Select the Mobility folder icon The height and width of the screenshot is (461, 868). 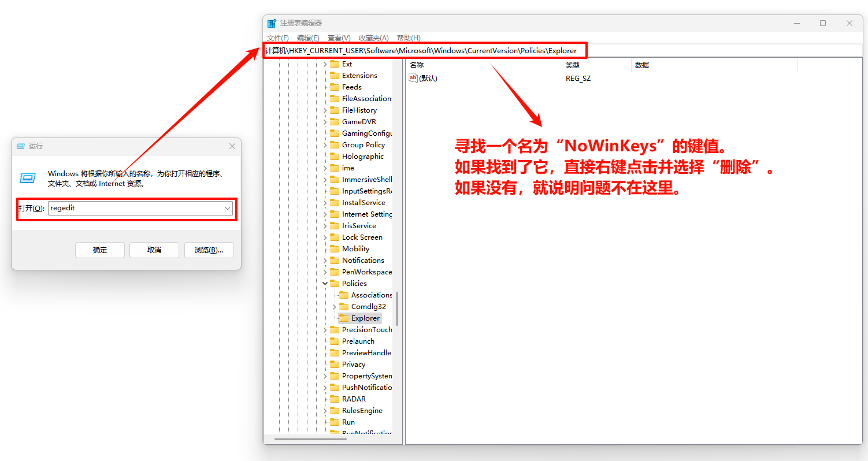click(x=336, y=248)
